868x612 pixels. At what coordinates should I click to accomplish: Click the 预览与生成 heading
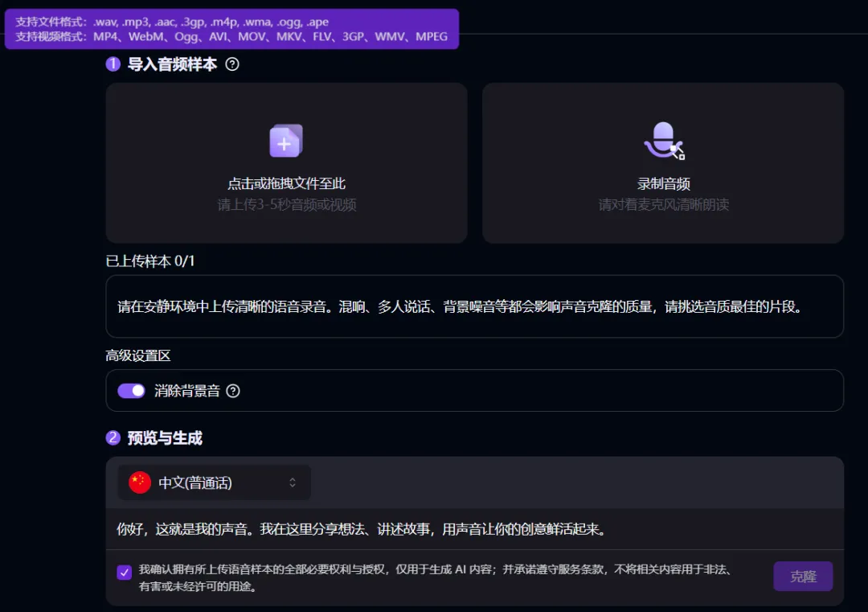165,438
